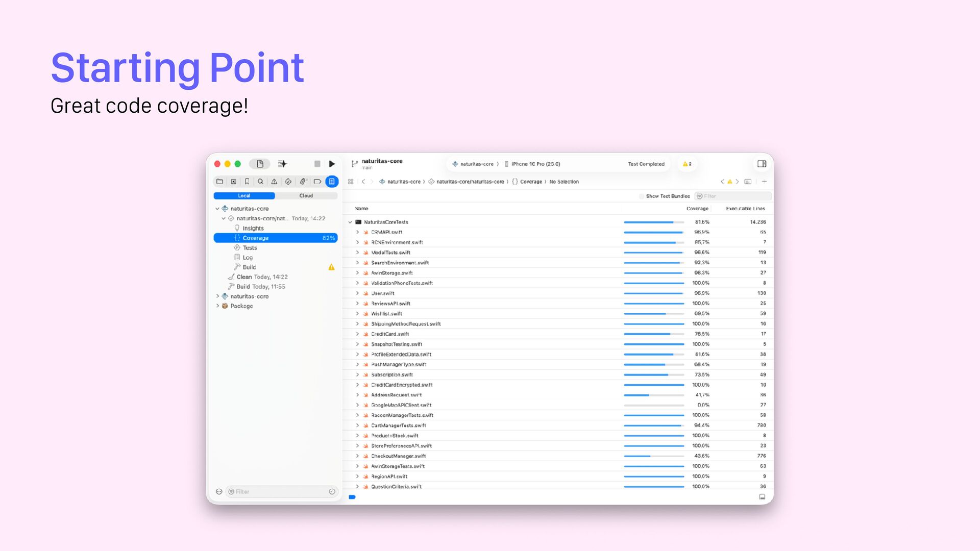
Task: Select the Tests report item
Action: click(x=250, y=248)
